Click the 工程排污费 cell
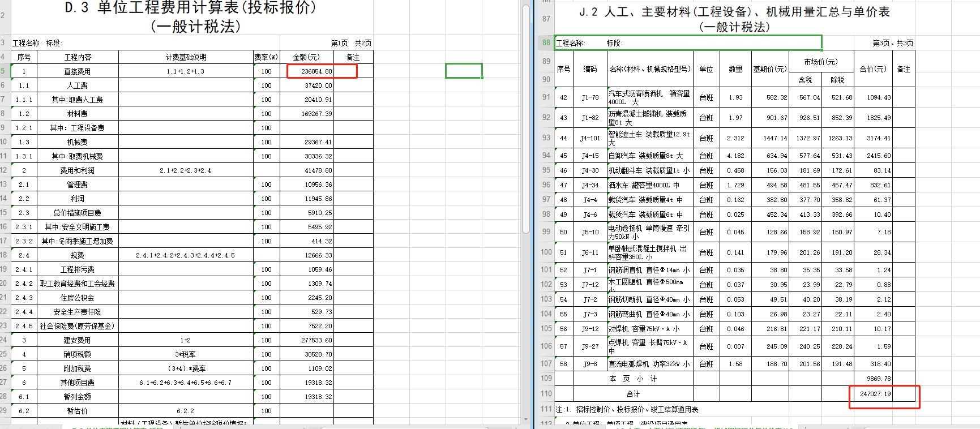This screenshot has height=429, width=980. pos(78,269)
